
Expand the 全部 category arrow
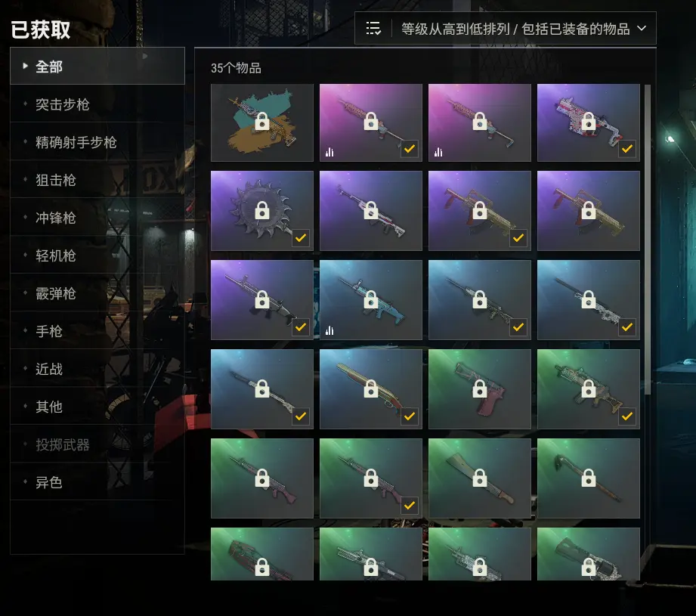coord(25,66)
